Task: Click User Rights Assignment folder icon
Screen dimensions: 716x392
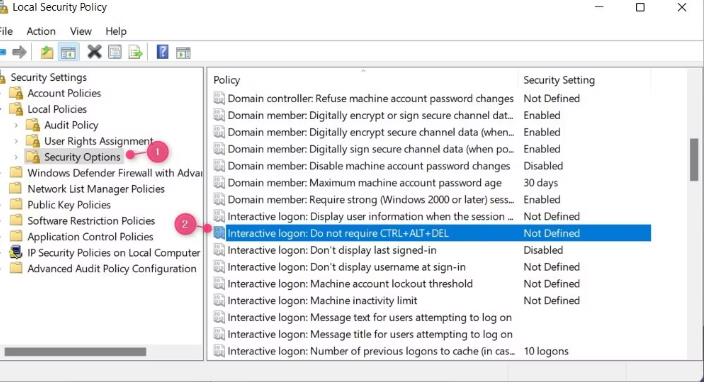Action: point(33,141)
